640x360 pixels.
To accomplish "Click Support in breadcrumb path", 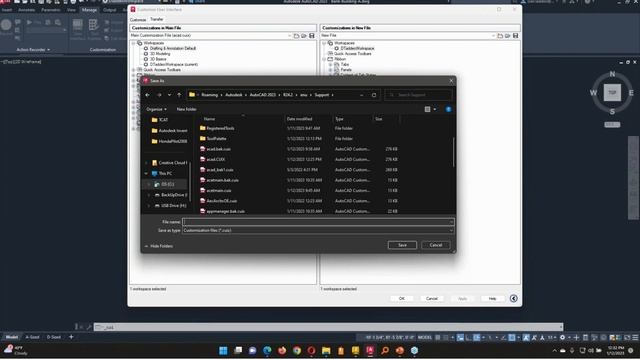I will [322, 95].
